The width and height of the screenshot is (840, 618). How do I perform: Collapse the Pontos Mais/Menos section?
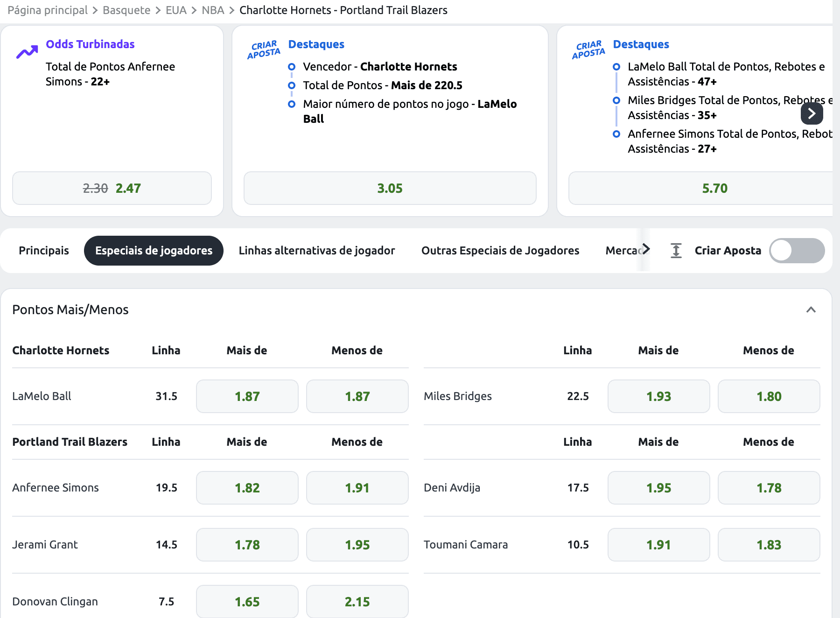pos(811,310)
